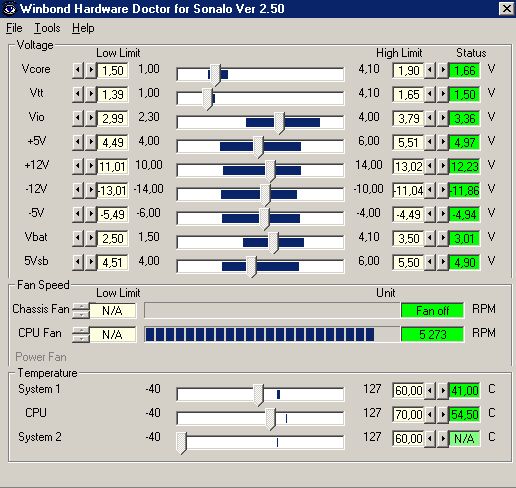516x488 pixels.
Task: Click the -12V voltage slider thumb
Action: 265,195
